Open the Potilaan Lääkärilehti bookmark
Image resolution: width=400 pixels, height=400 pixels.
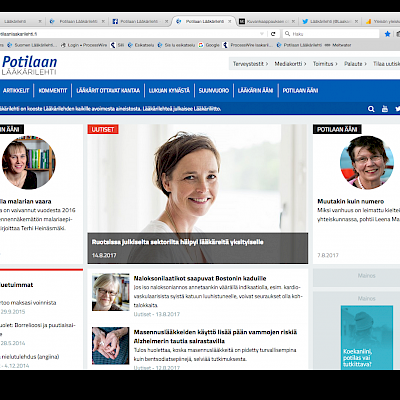coord(299,45)
